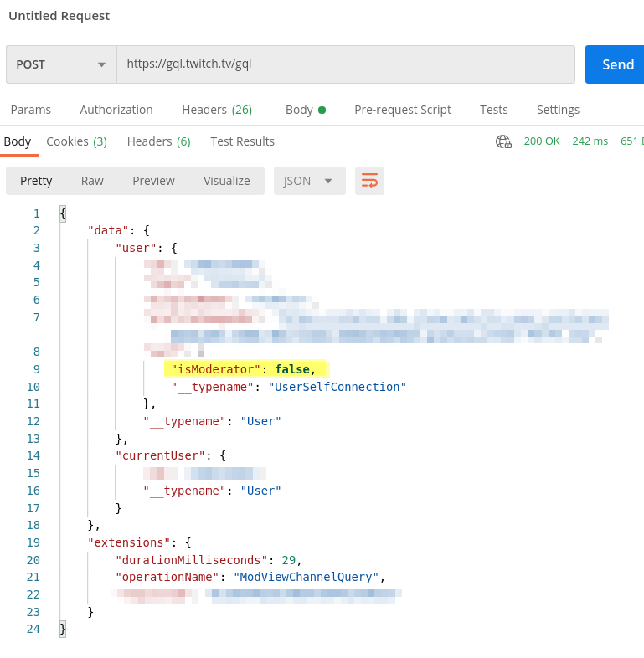This screenshot has width=644, height=658.
Task: Toggle the wrap lines icon
Action: point(369,181)
